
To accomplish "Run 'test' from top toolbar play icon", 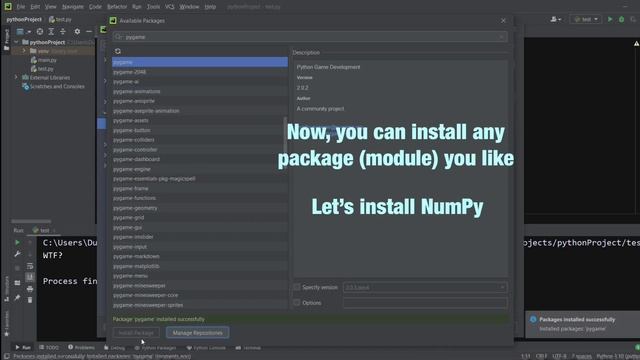I will [610, 19].
